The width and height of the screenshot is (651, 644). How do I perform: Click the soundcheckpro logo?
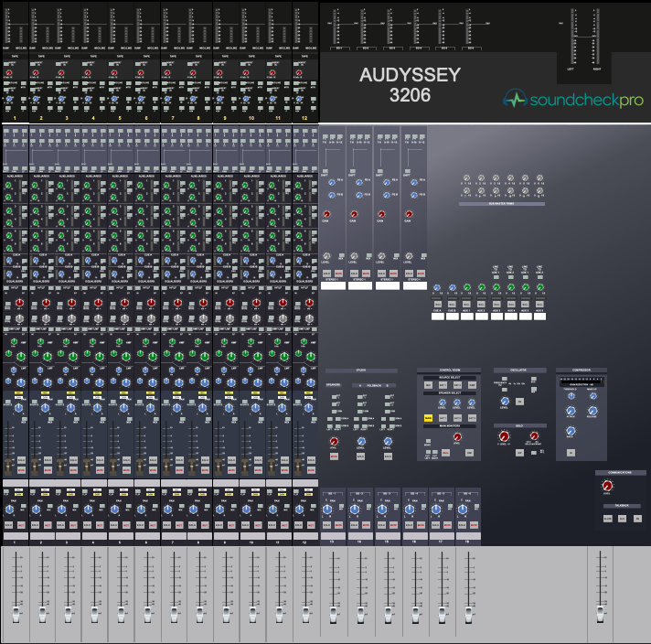[572, 99]
